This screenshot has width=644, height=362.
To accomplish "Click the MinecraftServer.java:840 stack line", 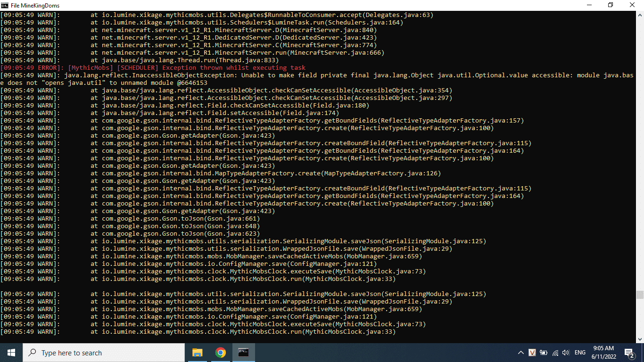I will 188,30.
